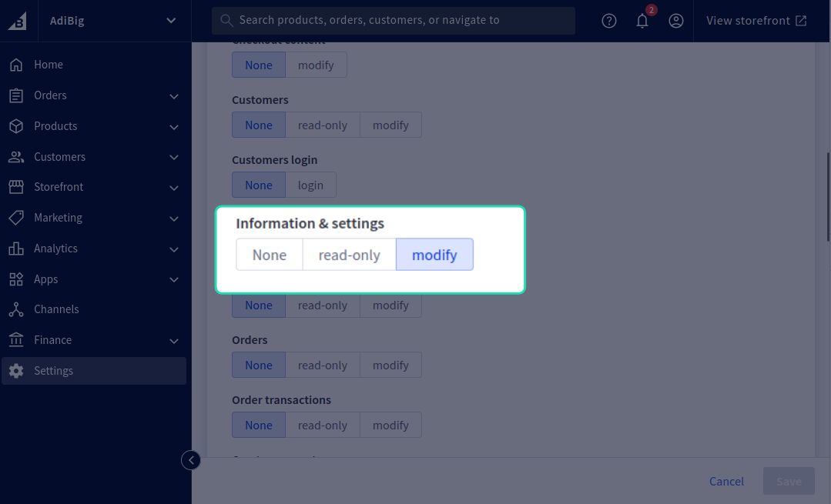The image size is (831, 504).
Task: Set Customers permission to read-only
Action: [x=322, y=125]
